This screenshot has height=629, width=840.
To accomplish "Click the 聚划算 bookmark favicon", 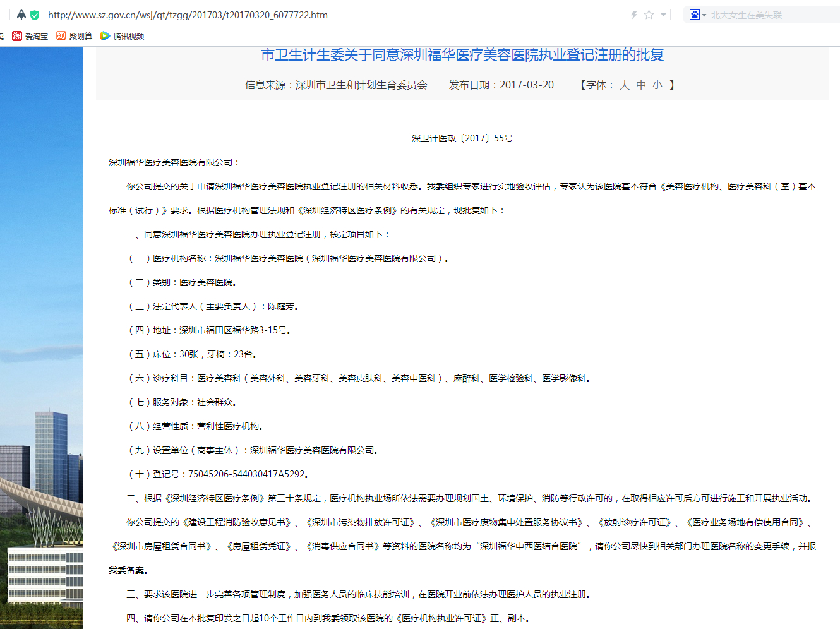I will click(61, 36).
